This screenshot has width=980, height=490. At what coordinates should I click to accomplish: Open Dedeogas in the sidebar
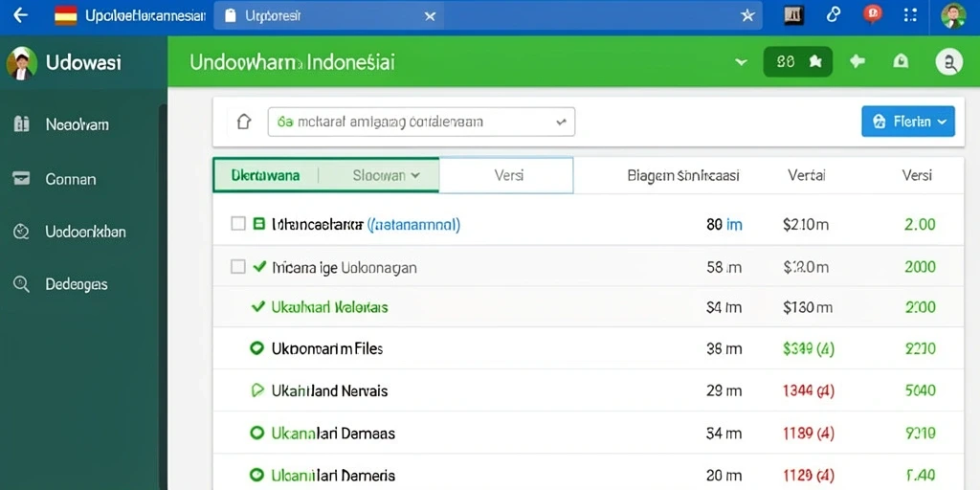(x=77, y=284)
